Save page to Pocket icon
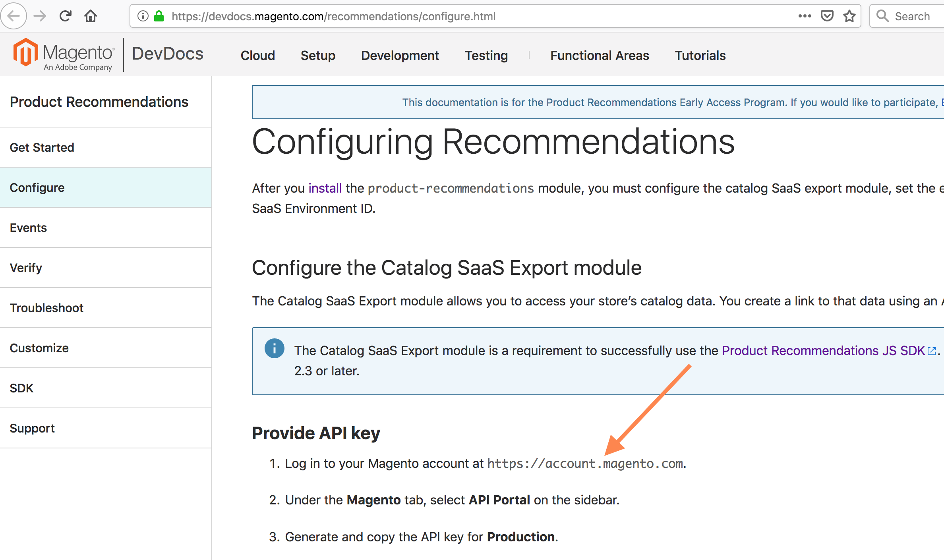944x560 pixels. (827, 16)
